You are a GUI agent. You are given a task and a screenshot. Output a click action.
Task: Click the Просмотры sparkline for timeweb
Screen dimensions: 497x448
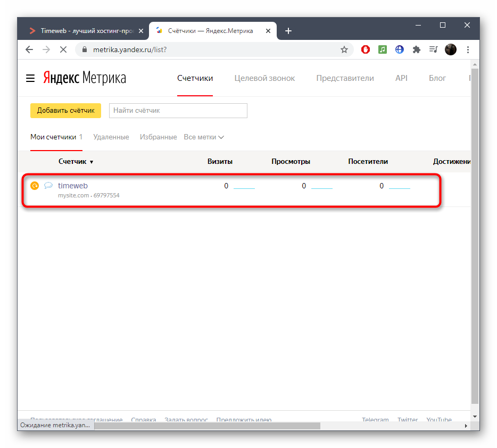[322, 188]
